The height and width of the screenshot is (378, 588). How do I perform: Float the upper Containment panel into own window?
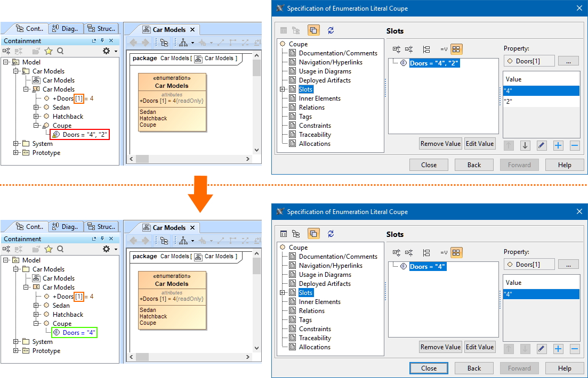click(94, 40)
